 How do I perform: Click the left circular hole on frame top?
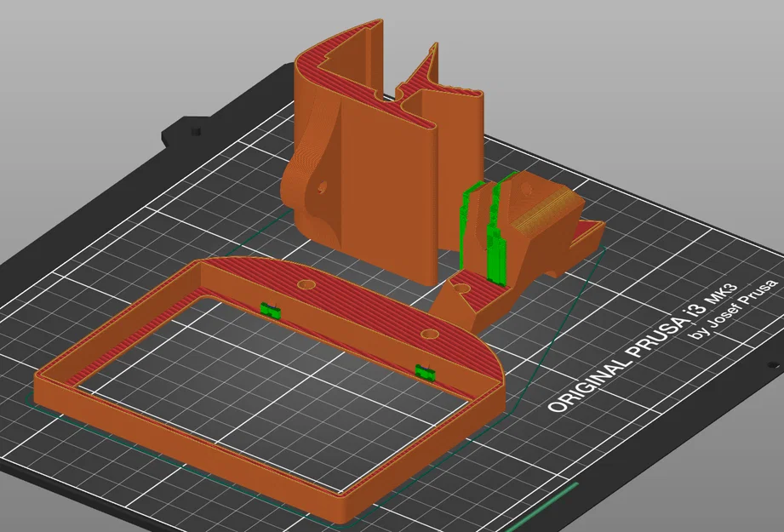(307, 284)
